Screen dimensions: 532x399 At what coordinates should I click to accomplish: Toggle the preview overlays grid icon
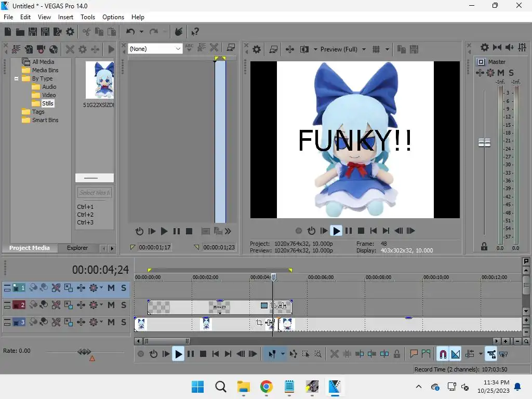tap(376, 49)
